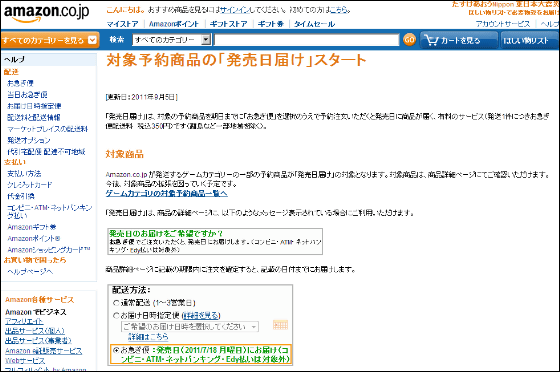Click the orange calendar icon

[x=280, y=325]
